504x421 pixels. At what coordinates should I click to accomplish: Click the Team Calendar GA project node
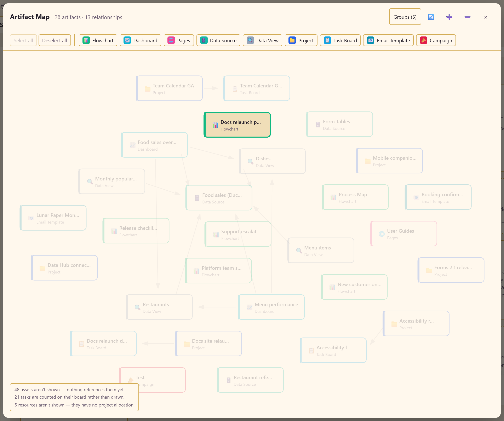tap(169, 88)
